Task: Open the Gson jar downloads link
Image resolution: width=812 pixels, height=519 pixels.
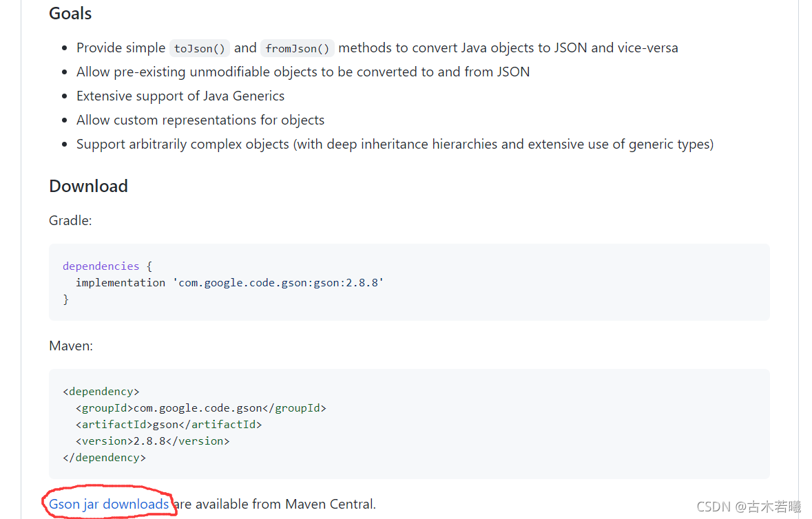Action: tap(107, 504)
